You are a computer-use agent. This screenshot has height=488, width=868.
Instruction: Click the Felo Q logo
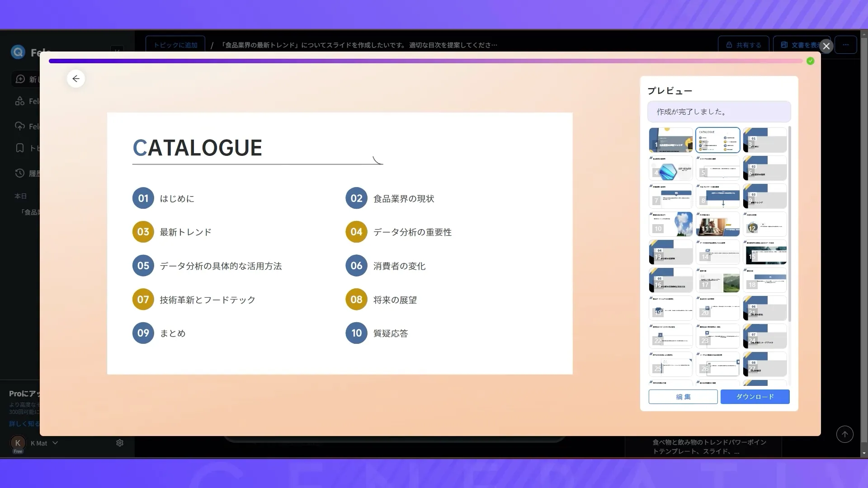point(18,52)
